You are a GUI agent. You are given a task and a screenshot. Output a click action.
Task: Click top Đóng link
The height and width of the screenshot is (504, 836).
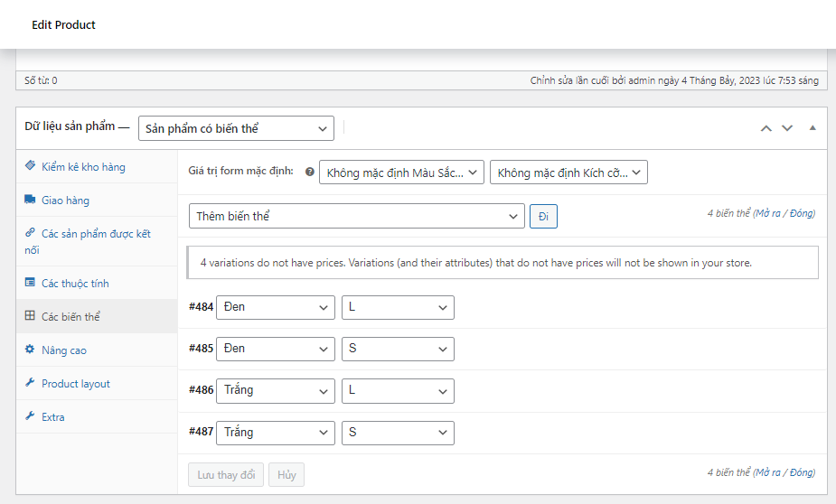pos(802,213)
